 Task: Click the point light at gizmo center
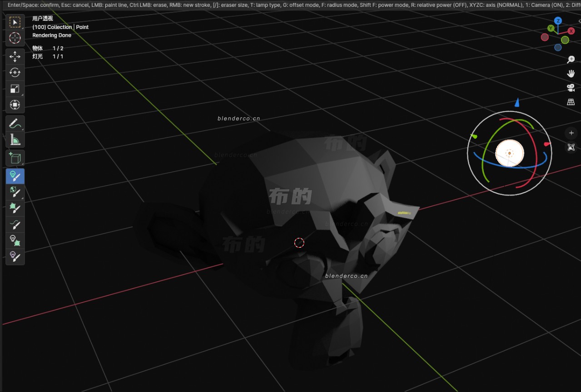510,153
